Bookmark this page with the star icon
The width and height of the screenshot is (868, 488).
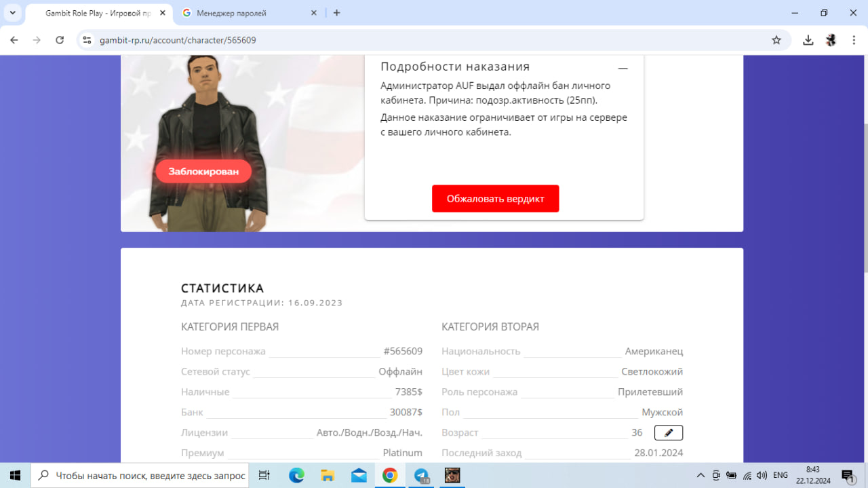click(776, 40)
